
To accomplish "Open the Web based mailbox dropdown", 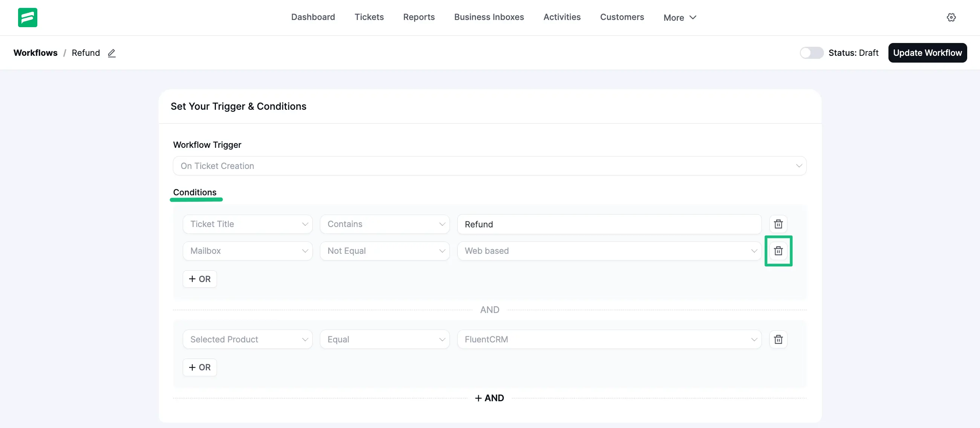I will coord(609,251).
